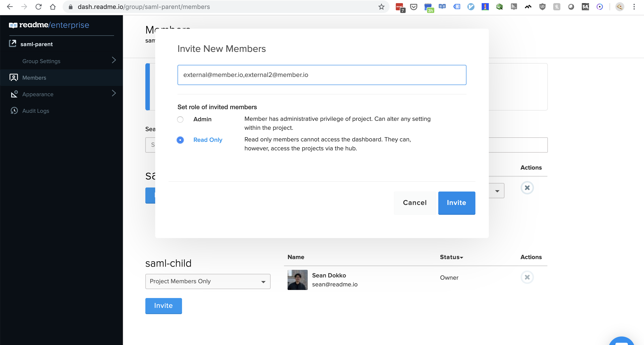Click the invite emails input field
Image resolution: width=644 pixels, height=345 pixels.
tap(322, 75)
